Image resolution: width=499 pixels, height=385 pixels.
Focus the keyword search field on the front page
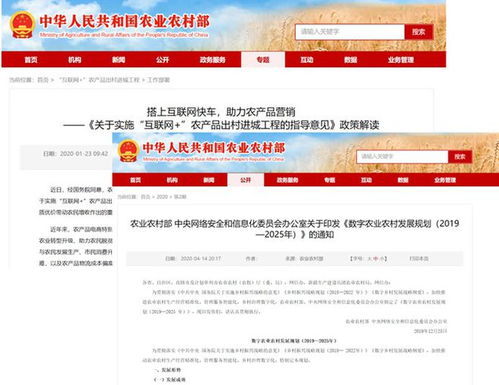click(402, 157)
